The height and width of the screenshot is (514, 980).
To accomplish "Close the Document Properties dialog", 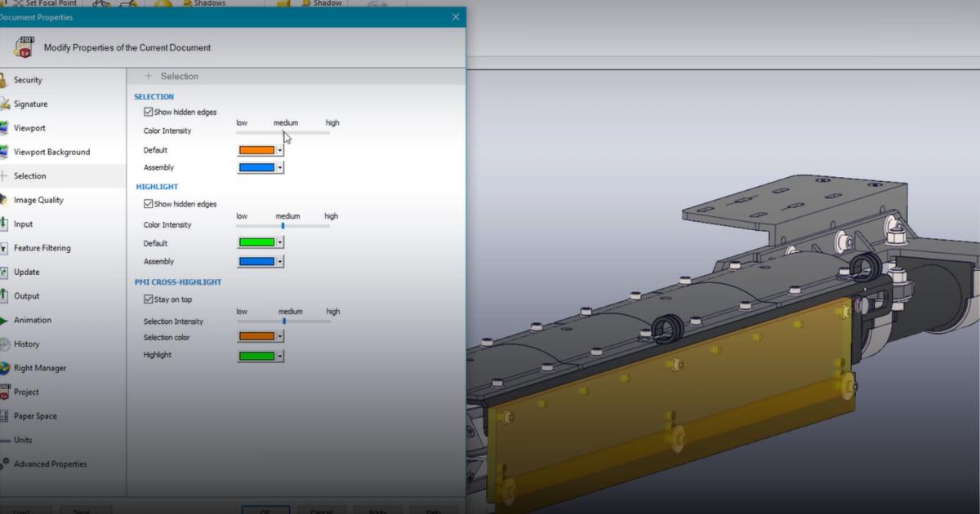I will pyautogui.click(x=456, y=17).
